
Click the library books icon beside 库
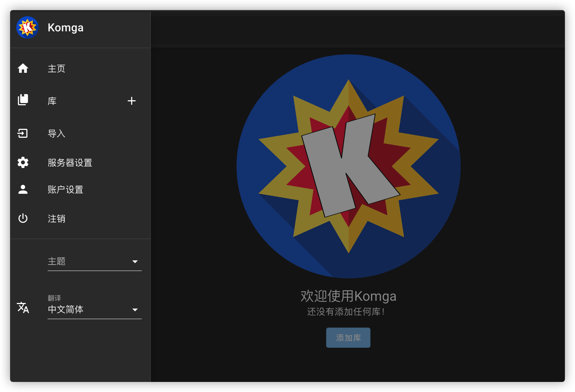[x=23, y=100]
